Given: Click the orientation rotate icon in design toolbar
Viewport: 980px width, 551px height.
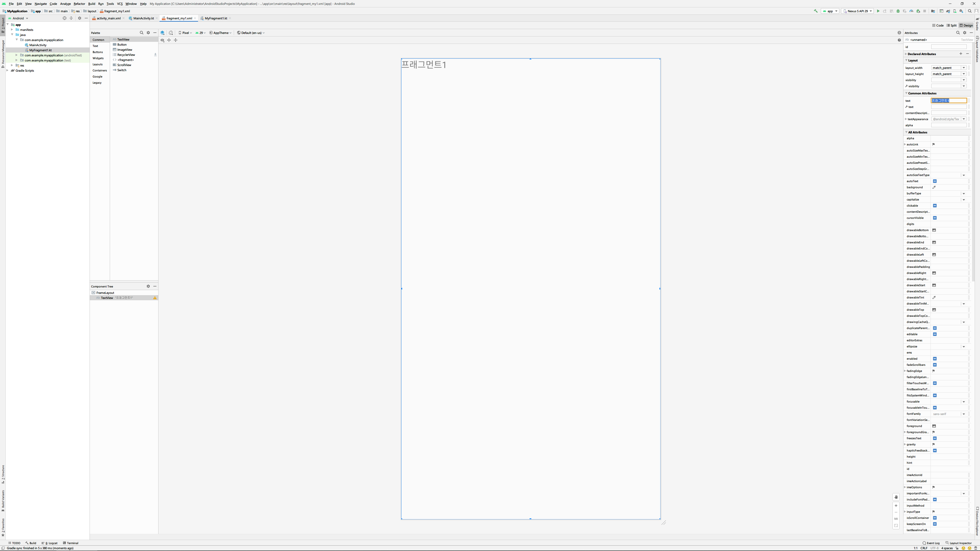Looking at the screenshot, I should click(x=171, y=33).
